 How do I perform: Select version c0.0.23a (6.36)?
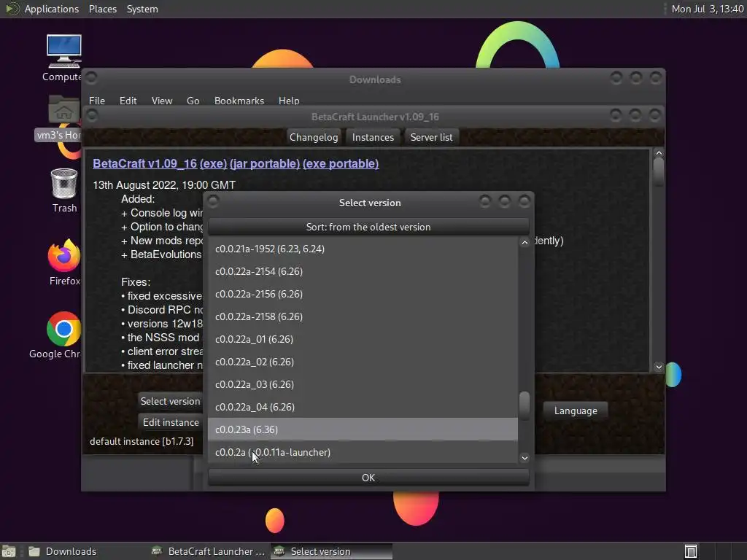point(363,429)
